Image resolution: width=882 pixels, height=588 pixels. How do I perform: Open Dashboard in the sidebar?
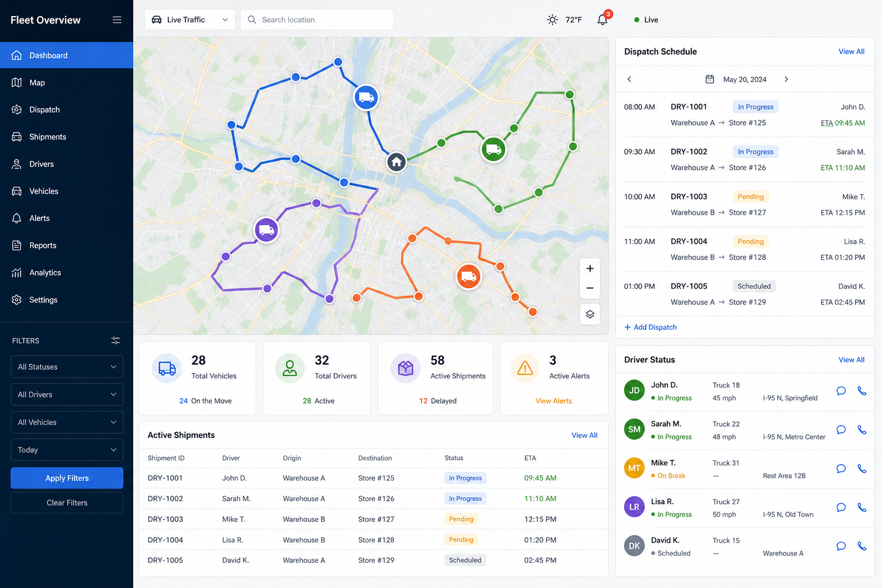click(x=67, y=55)
